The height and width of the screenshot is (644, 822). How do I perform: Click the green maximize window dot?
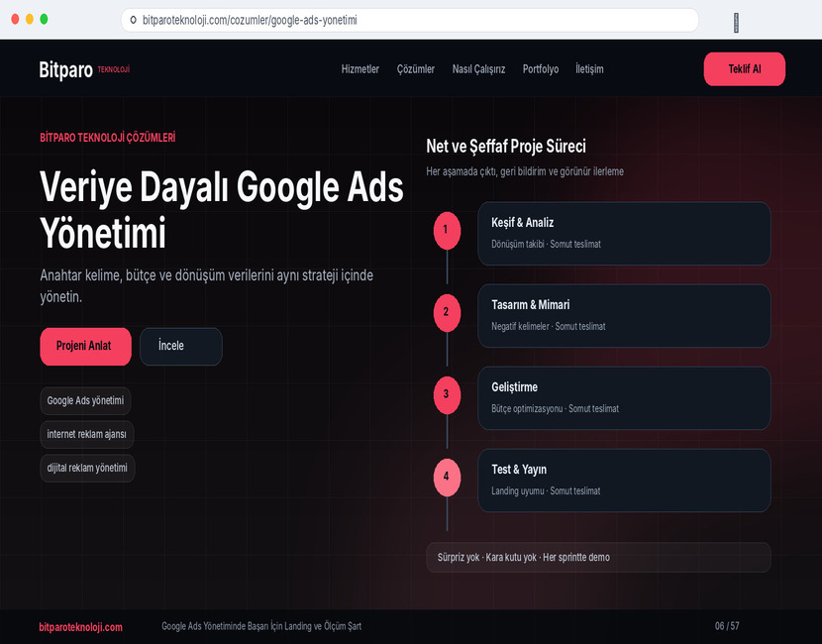coord(44,20)
